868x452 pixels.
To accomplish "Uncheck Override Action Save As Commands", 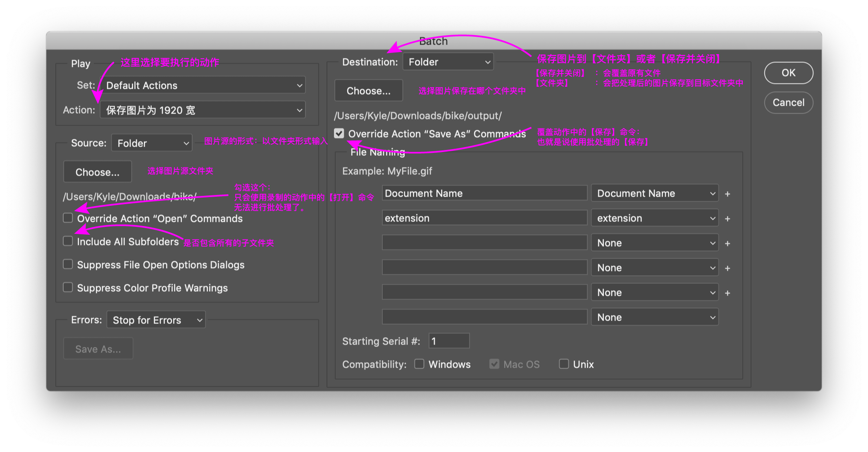I will [x=339, y=133].
